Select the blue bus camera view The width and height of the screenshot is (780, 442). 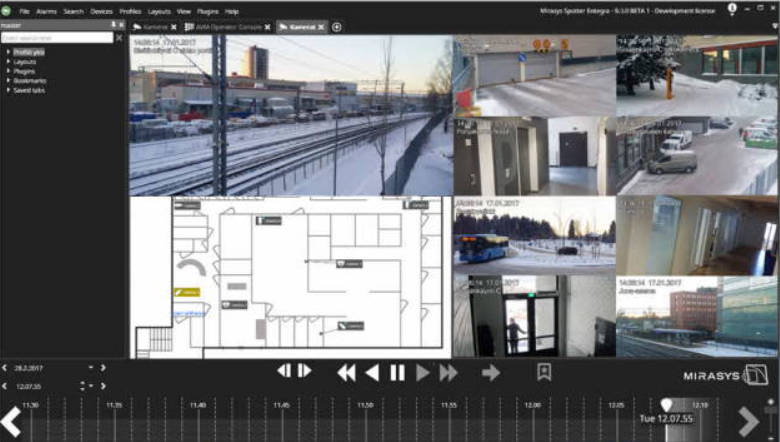click(x=534, y=236)
